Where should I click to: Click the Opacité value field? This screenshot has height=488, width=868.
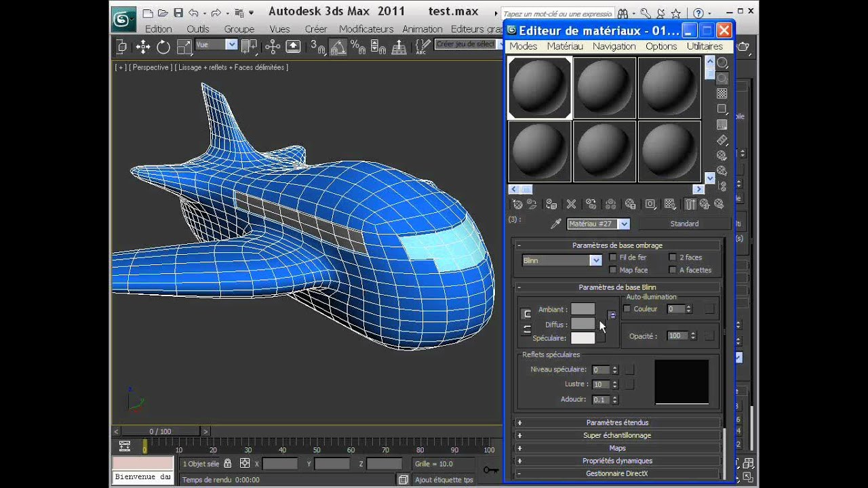pos(676,336)
